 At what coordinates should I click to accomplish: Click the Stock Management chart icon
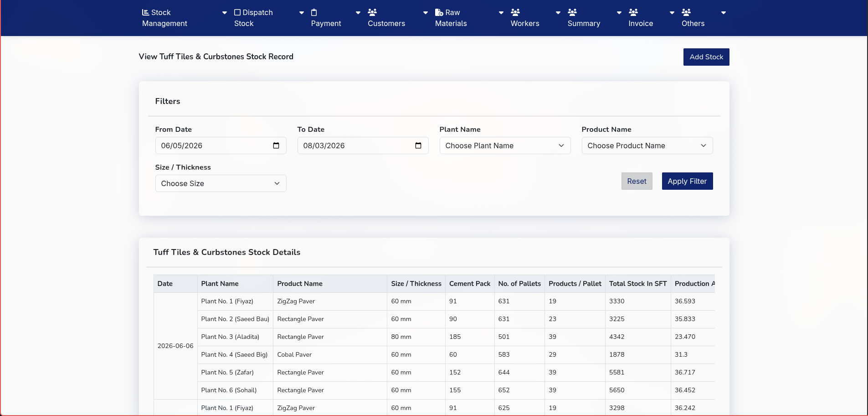[x=145, y=12]
